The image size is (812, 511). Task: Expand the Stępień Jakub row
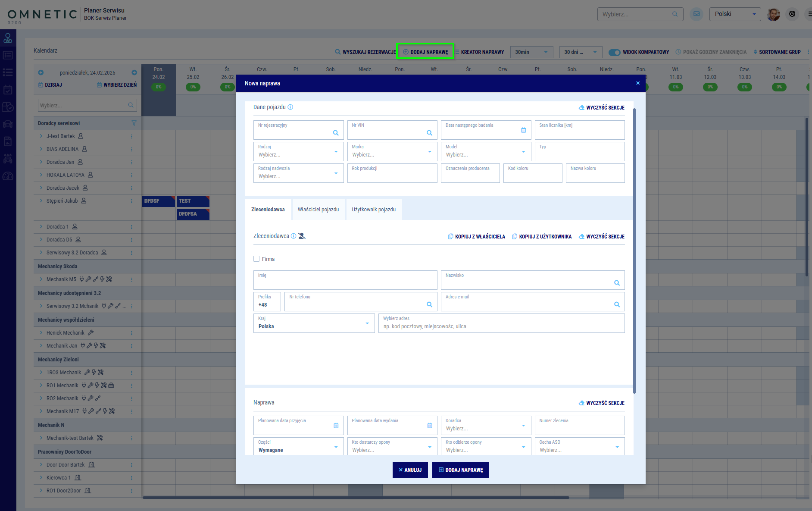point(41,201)
